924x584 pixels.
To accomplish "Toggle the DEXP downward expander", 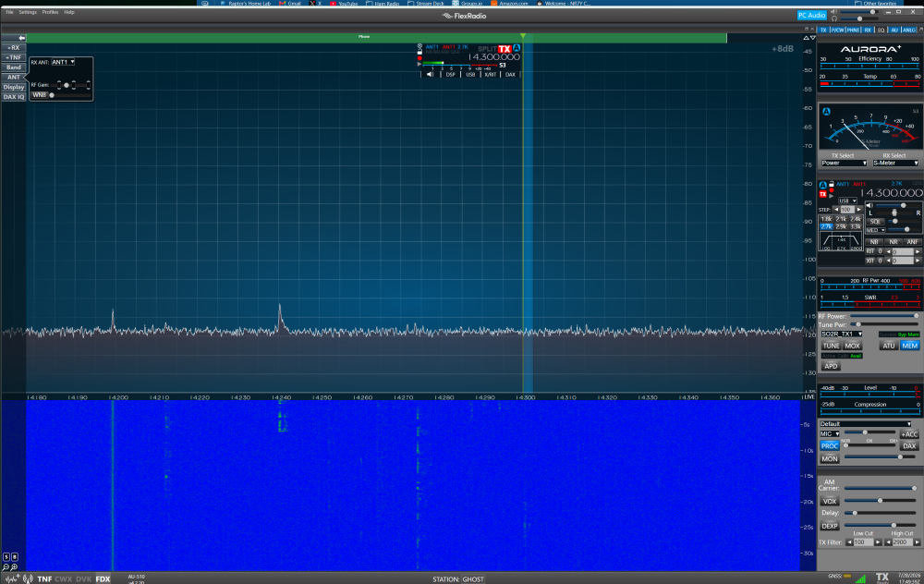I will (x=829, y=527).
